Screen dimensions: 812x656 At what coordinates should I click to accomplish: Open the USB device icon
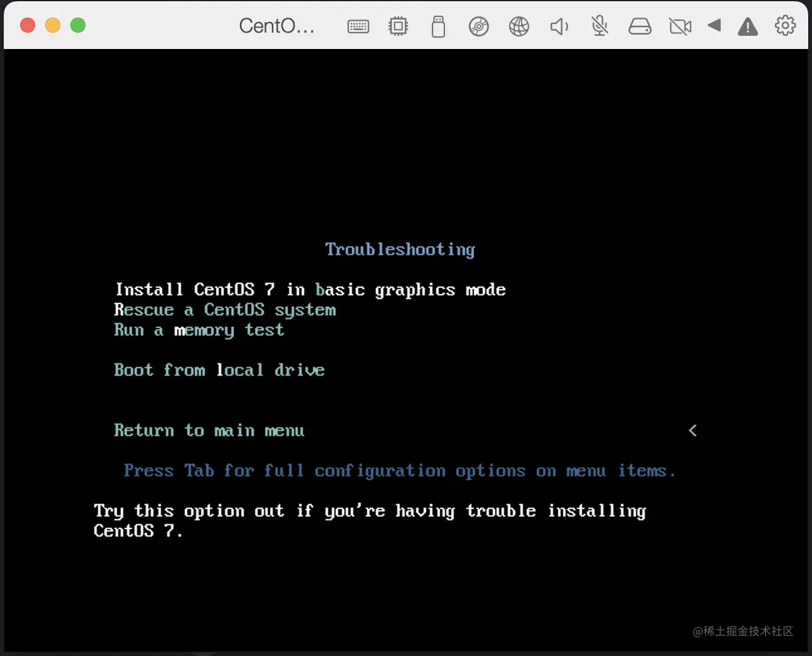[439, 26]
